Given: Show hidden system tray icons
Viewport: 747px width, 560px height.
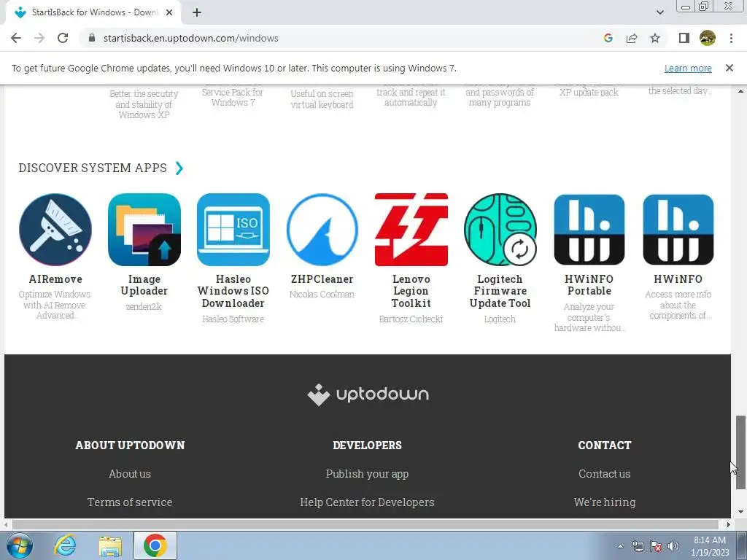Looking at the screenshot, I should click(x=620, y=546).
